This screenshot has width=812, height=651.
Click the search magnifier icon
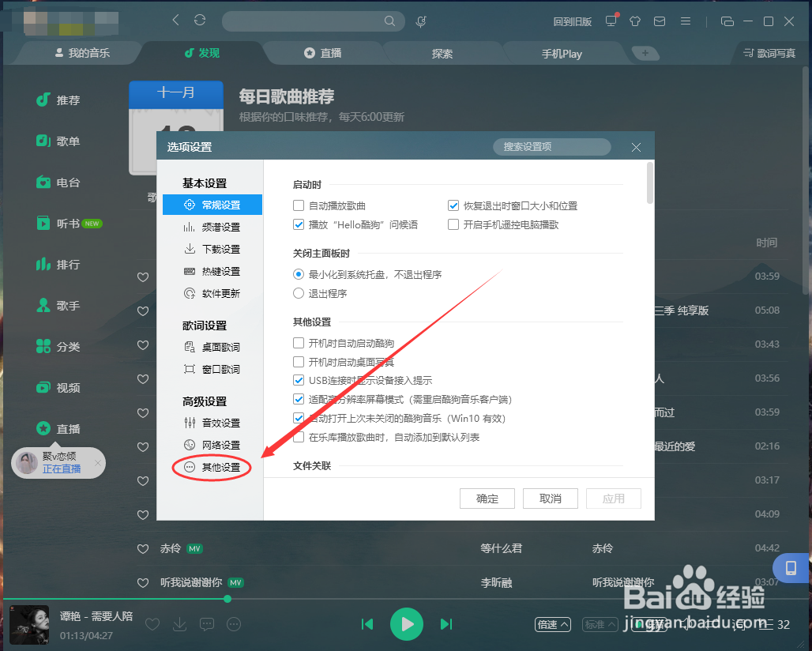pyautogui.click(x=390, y=21)
